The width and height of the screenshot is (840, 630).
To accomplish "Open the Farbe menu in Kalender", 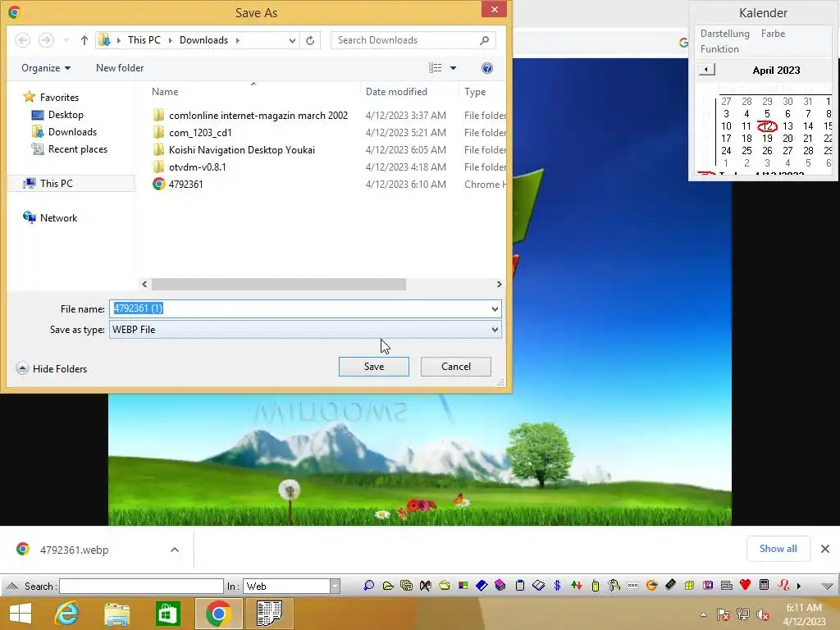I will pos(773,33).
